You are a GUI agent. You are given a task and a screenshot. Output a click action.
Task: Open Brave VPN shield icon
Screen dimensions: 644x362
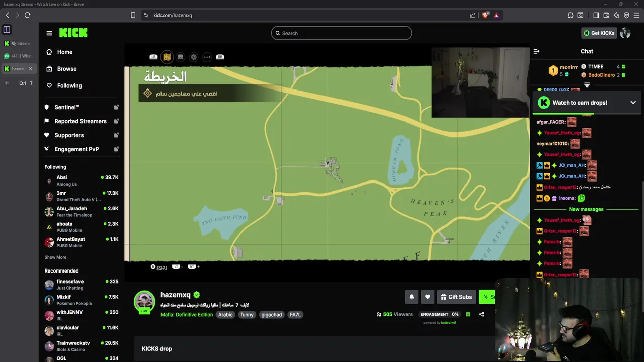[626, 15]
